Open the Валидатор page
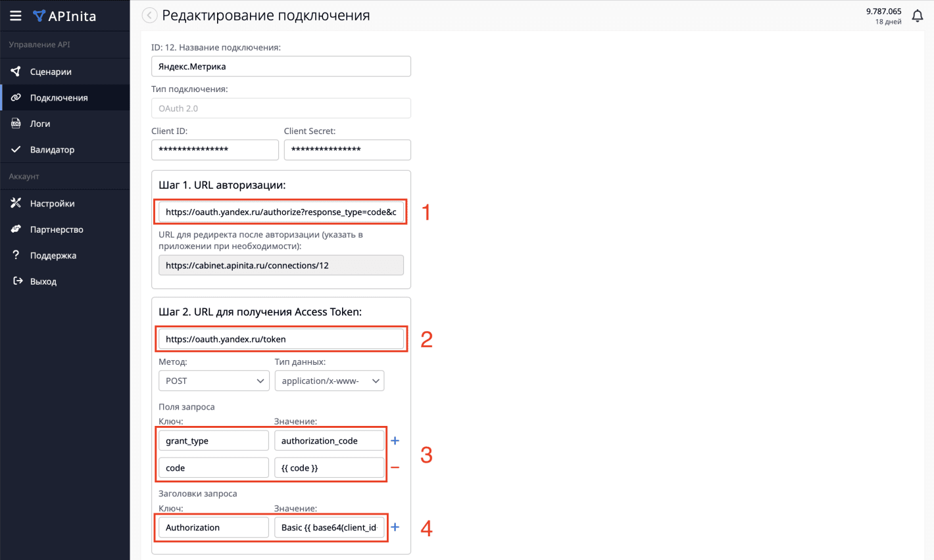Viewport: 934px width, 560px height. pos(52,150)
